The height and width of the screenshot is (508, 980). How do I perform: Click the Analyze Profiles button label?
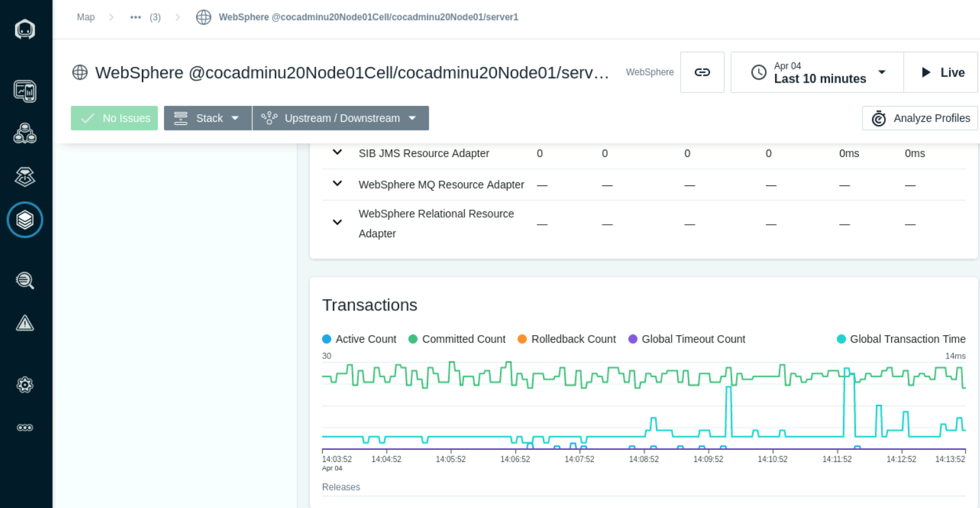[931, 118]
